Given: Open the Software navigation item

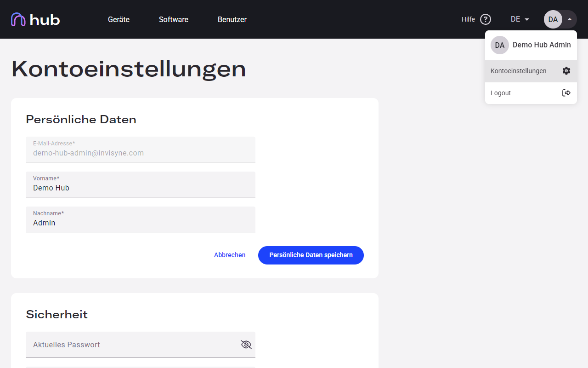Looking at the screenshot, I should [174, 19].
